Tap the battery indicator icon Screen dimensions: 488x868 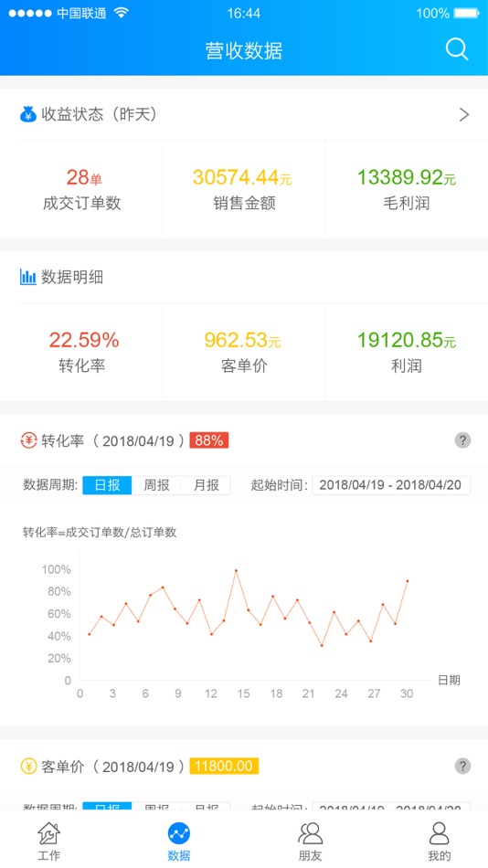click(x=466, y=13)
